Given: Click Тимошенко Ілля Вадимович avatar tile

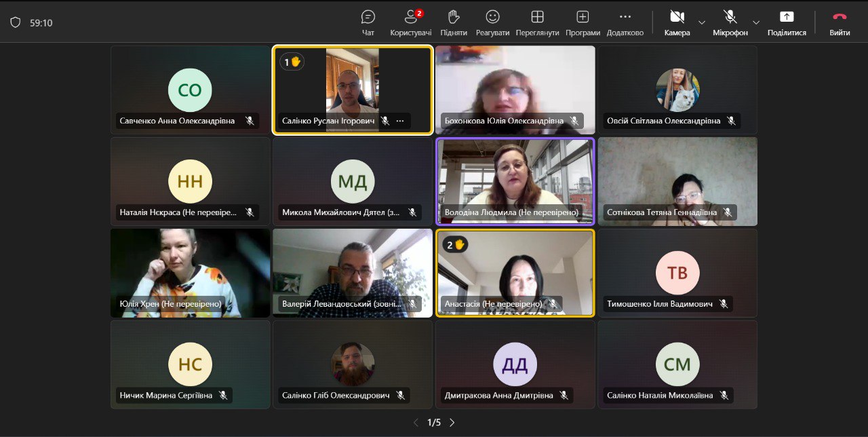Looking at the screenshot, I should pyautogui.click(x=677, y=271).
